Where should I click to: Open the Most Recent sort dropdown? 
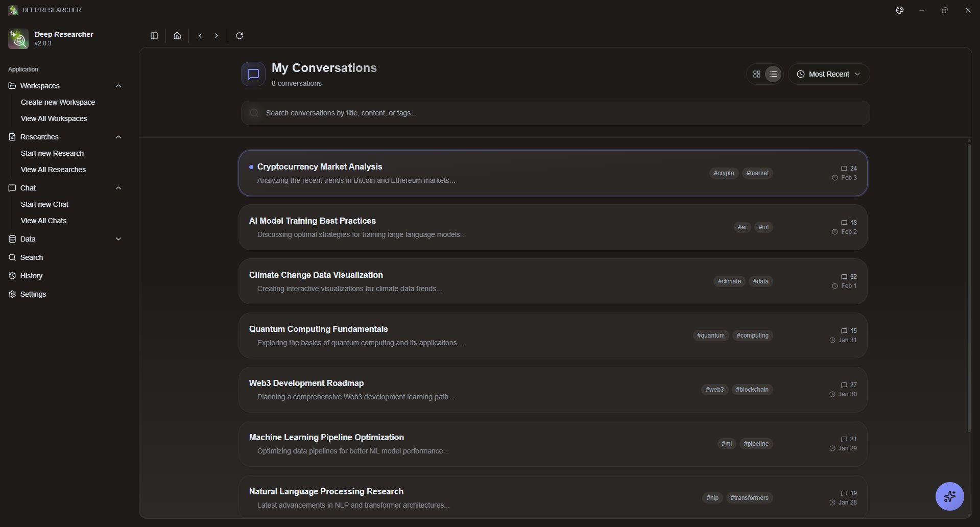tap(828, 74)
